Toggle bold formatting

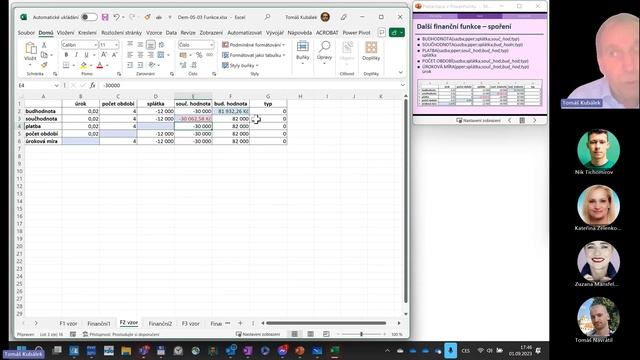click(x=66, y=55)
